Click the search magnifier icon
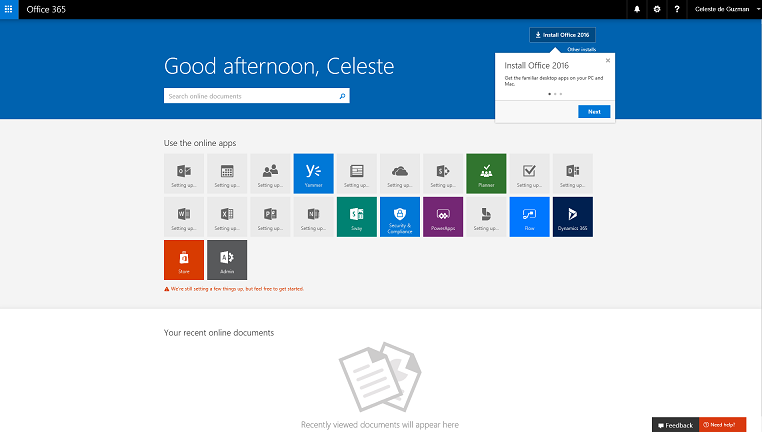 (342, 96)
